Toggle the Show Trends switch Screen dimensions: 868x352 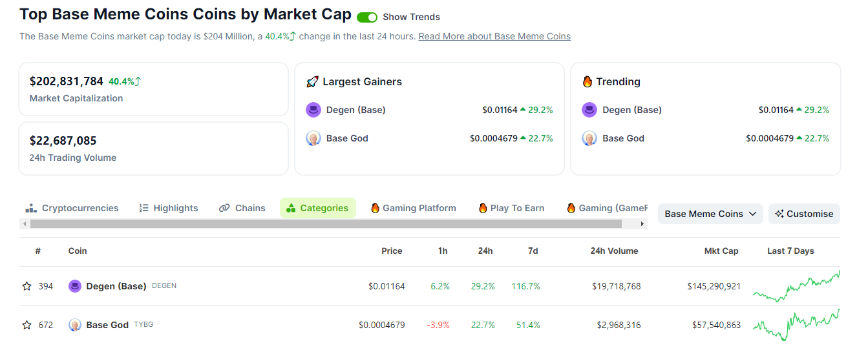(366, 17)
